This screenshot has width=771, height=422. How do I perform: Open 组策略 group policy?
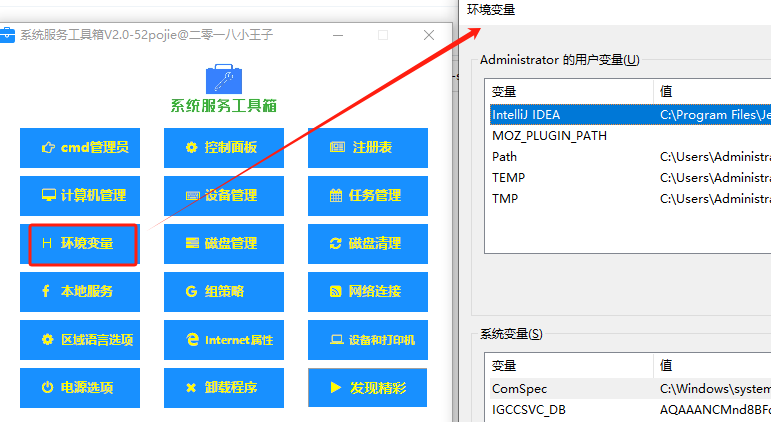pos(223,292)
